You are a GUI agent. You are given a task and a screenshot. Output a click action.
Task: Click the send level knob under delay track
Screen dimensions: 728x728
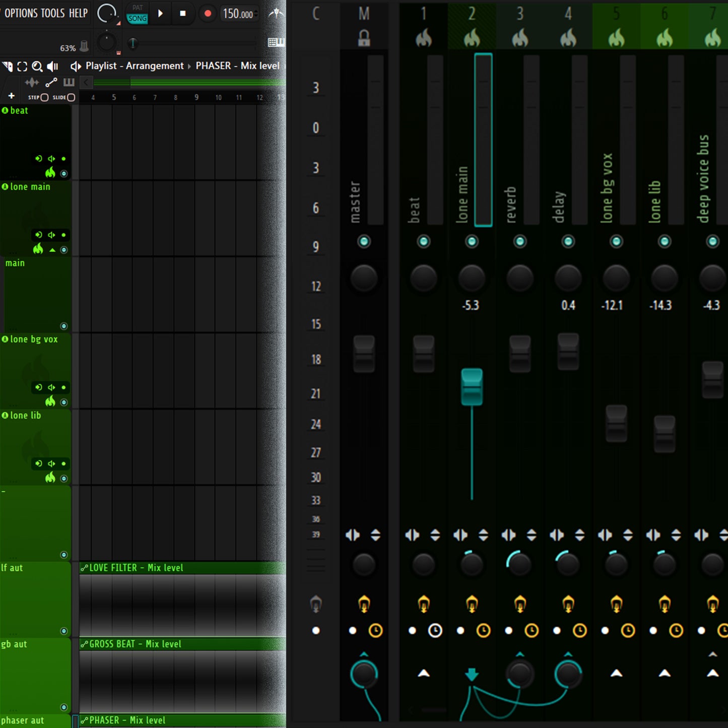pos(568,674)
